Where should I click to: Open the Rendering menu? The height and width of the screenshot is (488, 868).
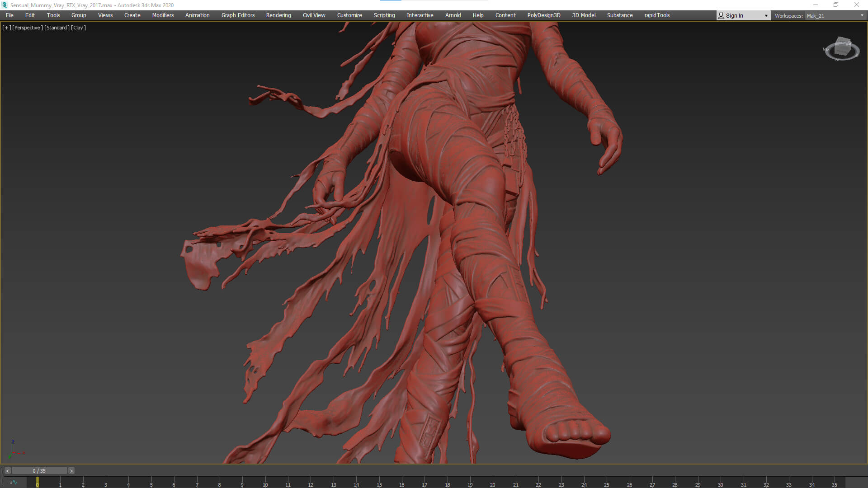278,15
